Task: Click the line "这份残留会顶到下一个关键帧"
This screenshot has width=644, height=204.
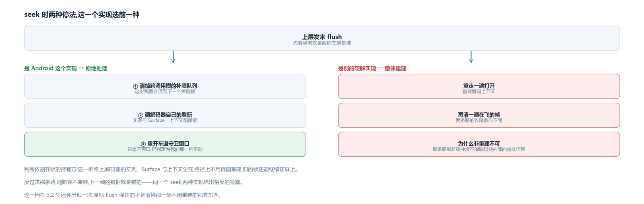Action: point(165,92)
